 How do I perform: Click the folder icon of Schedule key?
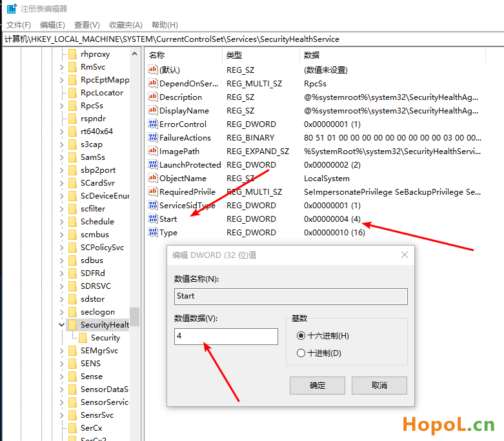73,222
